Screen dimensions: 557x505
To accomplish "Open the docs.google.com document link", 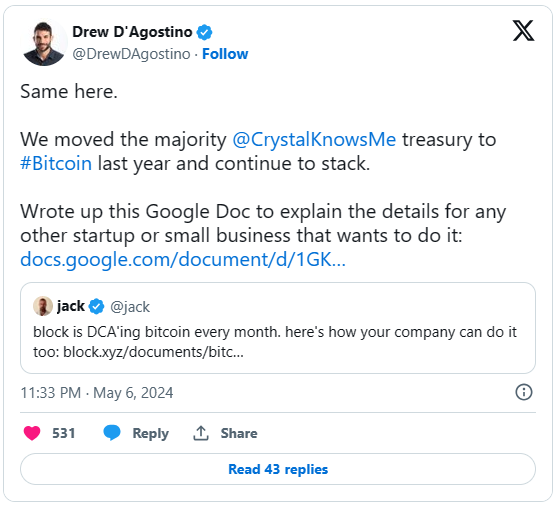I will (183, 259).
